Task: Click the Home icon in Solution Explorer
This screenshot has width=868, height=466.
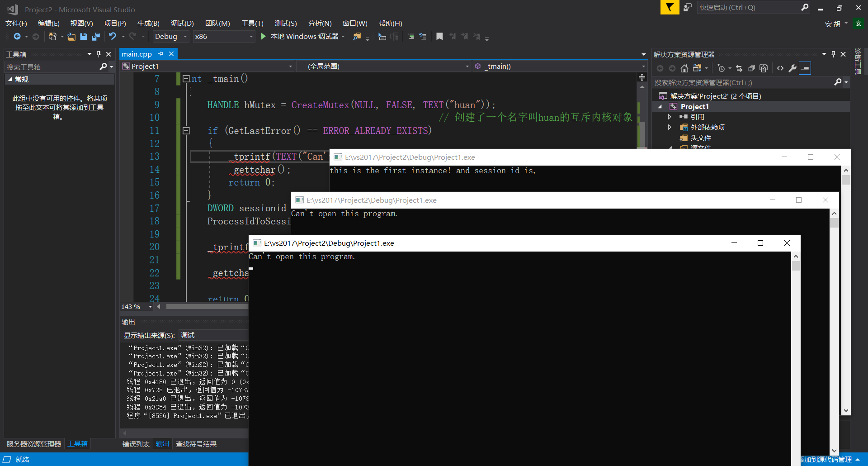Action: 684,68
